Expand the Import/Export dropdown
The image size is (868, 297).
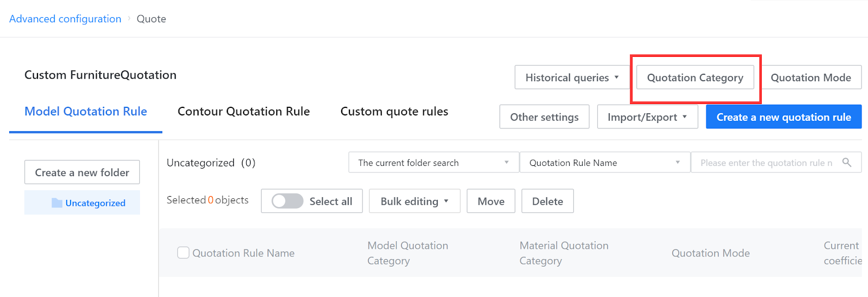click(x=647, y=117)
